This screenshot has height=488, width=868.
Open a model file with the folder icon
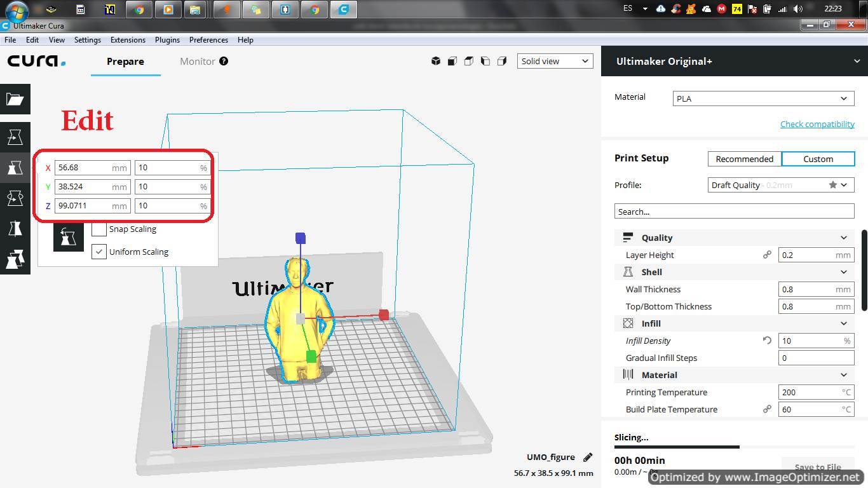click(x=15, y=99)
